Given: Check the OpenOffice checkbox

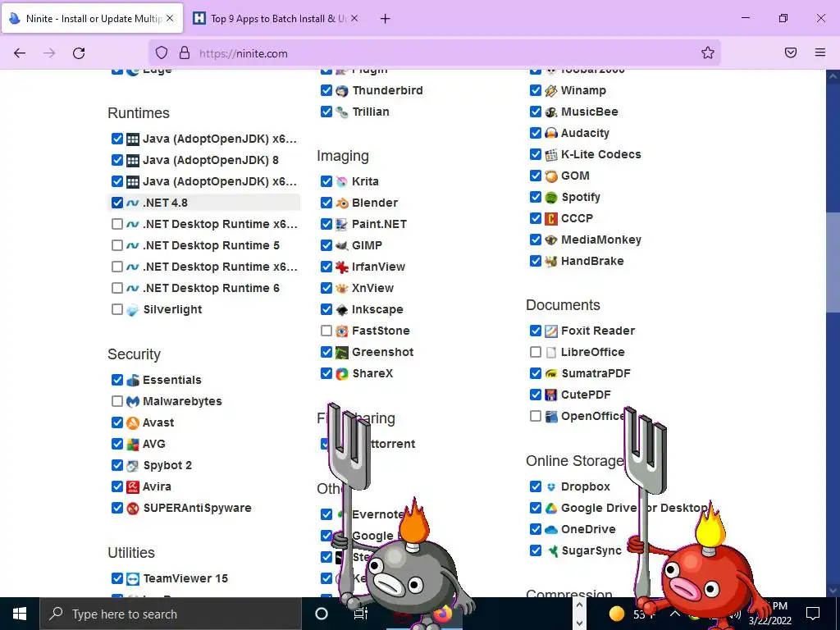Looking at the screenshot, I should click(535, 416).
